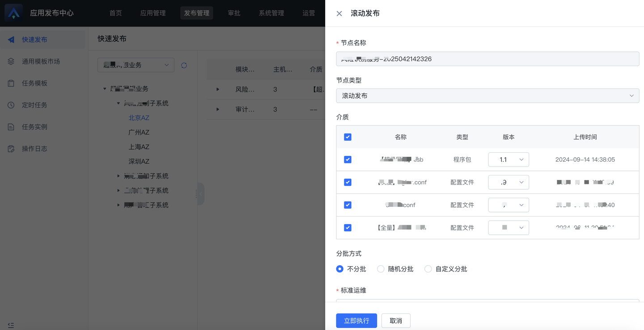
Task: Click the refresh icon beside business dropdown
Action: 184,65
